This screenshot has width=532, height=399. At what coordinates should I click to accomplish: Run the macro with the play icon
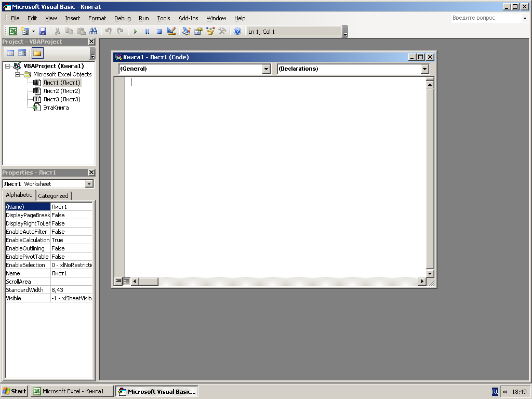(135, 31)
